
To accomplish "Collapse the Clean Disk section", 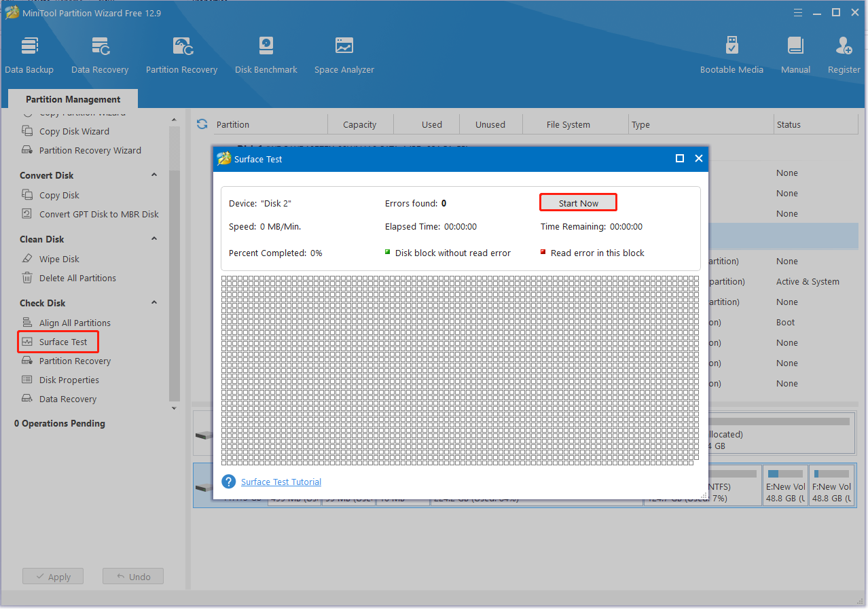I will pos(154,239).
